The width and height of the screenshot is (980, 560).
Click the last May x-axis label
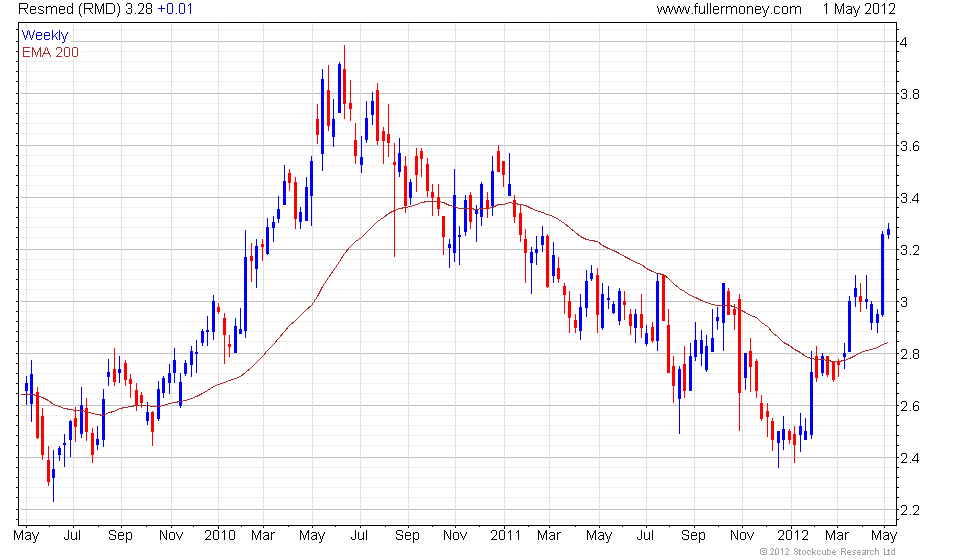[x=884, y=536]
